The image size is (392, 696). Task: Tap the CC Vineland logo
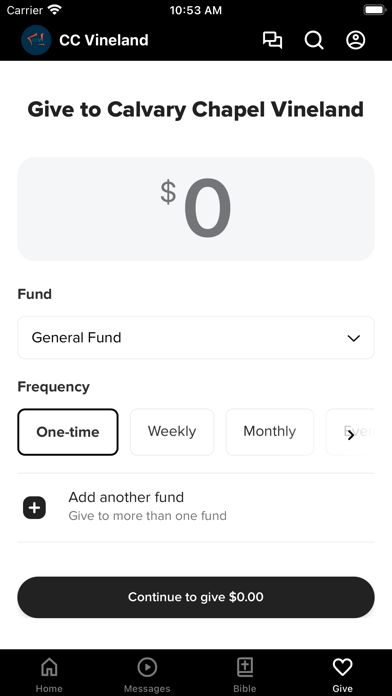36,40
